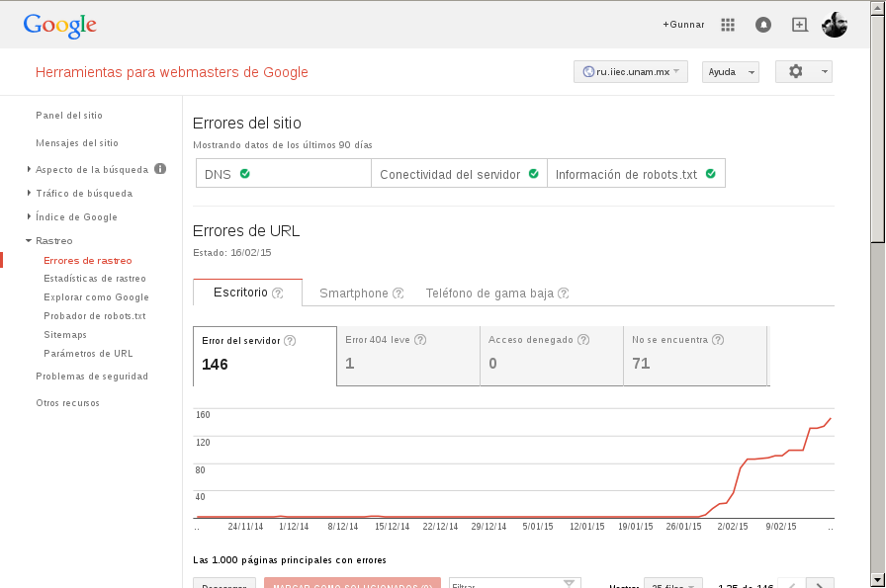Open the notifications bell icon
This screenshot has width=886, height=588.
point(763,25)
